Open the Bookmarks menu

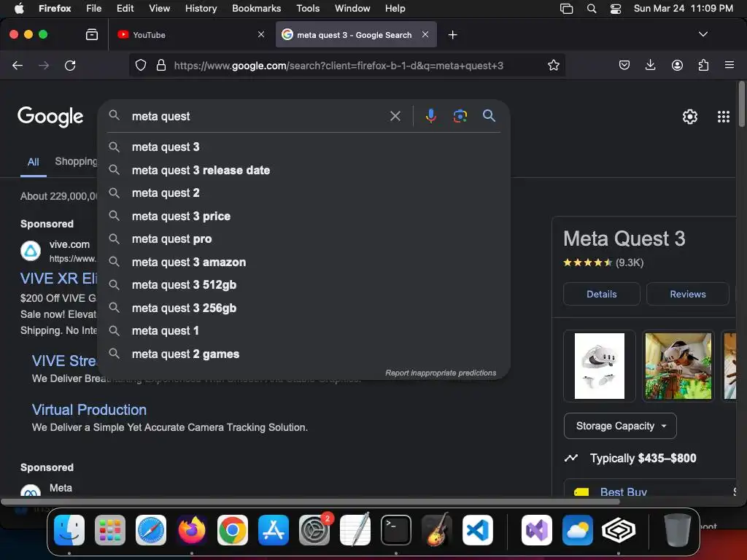[256, 9]
